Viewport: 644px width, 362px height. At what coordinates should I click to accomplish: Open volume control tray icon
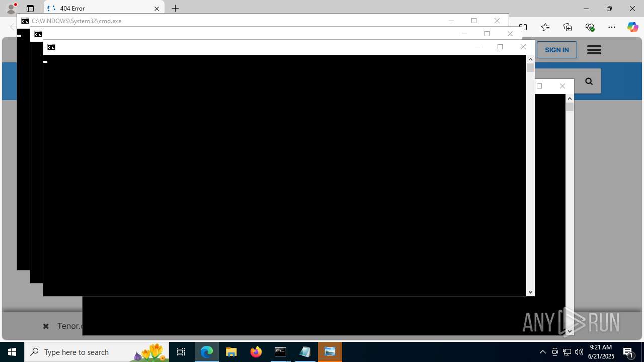pyautogui.click(x=579, y=352)
